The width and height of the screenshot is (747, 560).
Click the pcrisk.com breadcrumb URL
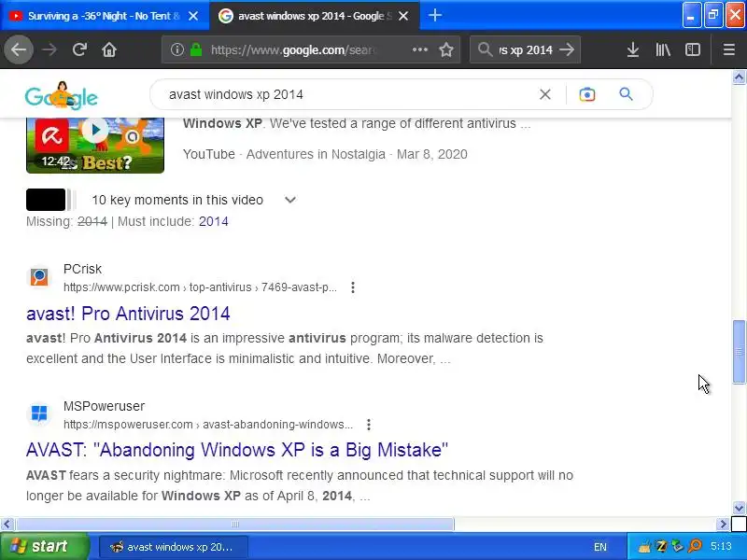point(200,287)
